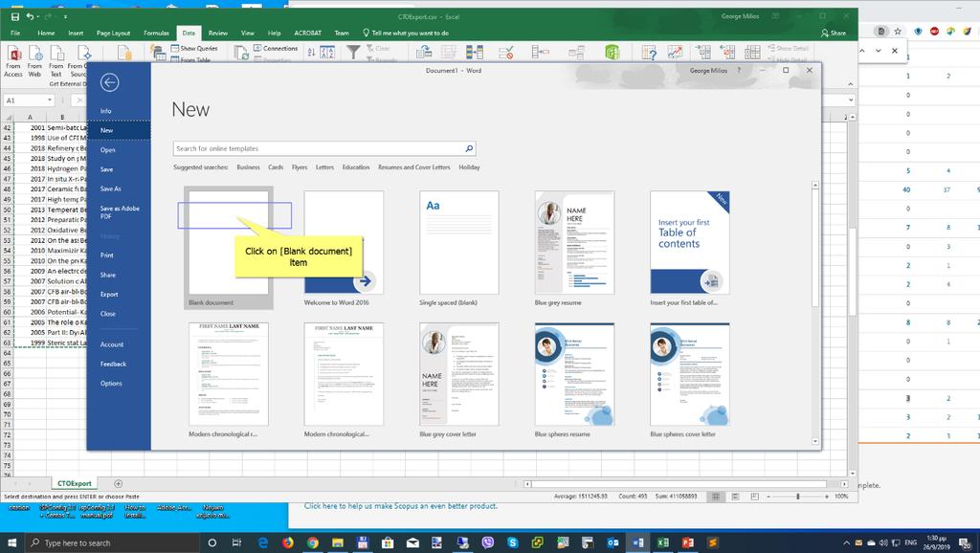Click the Excel zoom in plus button
Screen dimensions: 980x553
pos(826,497)
